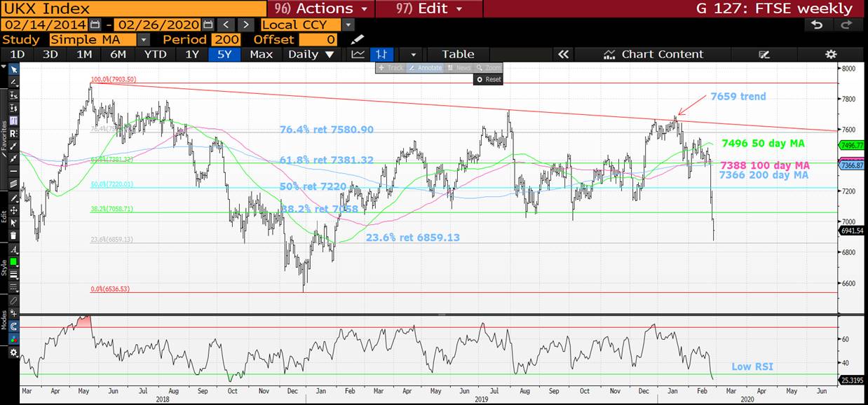This screenshot has height=405, width=868.
Task: Open chart settings gear icon
Action: tap(831, 54)
